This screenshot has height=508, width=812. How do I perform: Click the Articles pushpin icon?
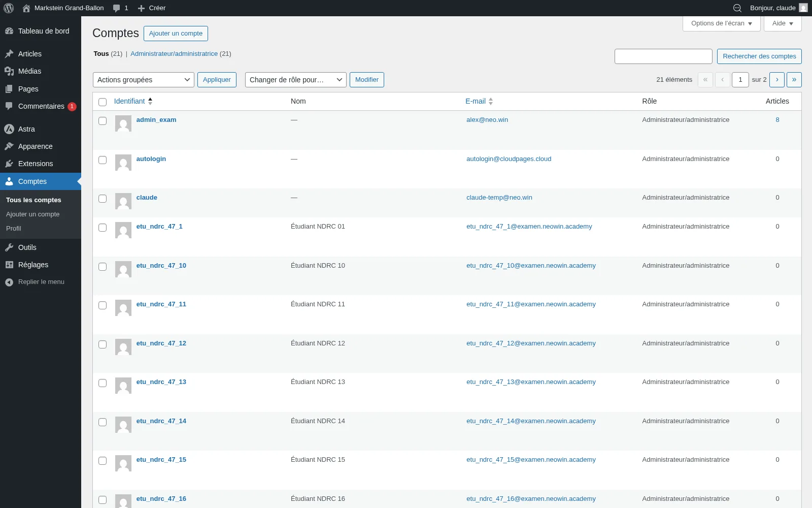[9, 54]
